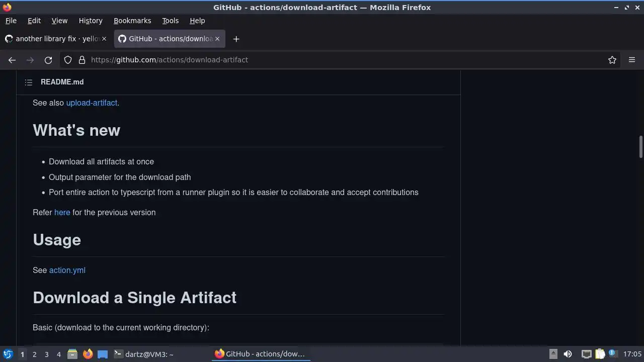Image resolution: width=644 pixels, height=362 pixels.
Task: Open the notification info tray icon
Action: click(612, 353)
